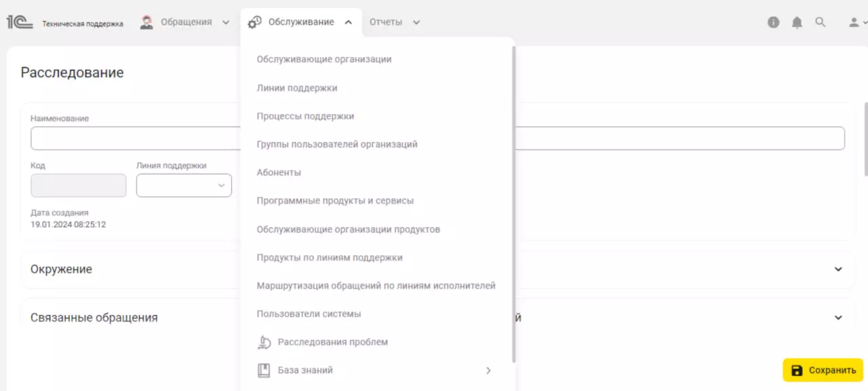The width and height of the screenshot is (868, 391).
Task: Open the info icon in the header
Action: [773, 22]
